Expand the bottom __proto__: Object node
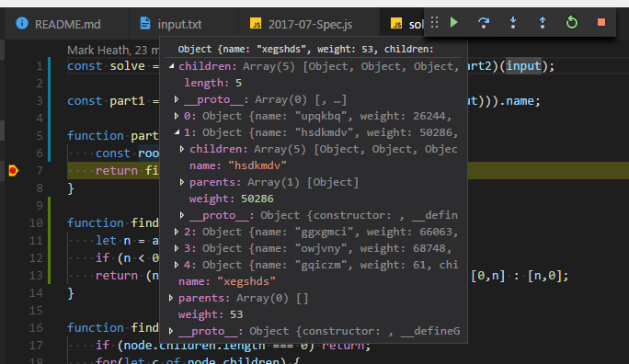The image size is (629, 364). click(171, 331)
